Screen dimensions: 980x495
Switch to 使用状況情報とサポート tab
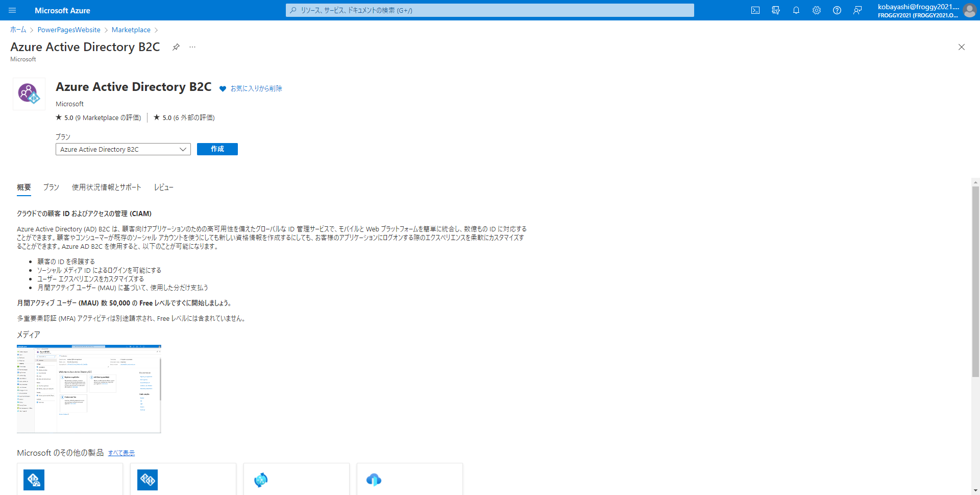click(107, 187)
